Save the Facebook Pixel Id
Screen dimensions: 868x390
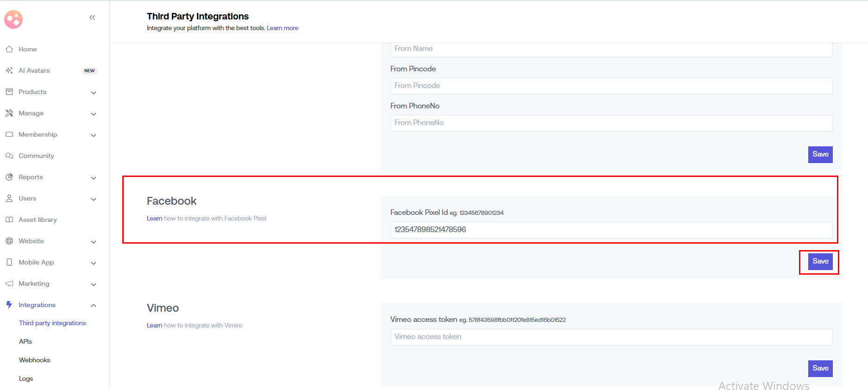click(x=820, y=261)
